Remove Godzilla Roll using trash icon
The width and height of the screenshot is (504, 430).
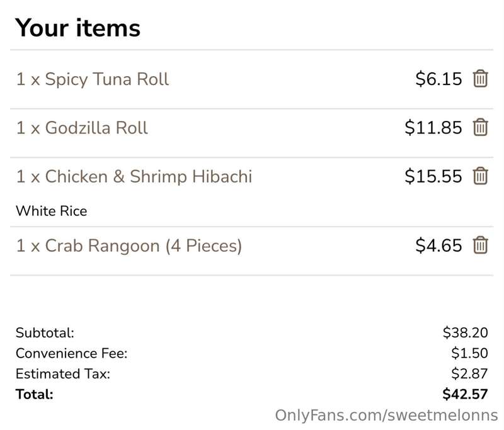pos(480,128)
